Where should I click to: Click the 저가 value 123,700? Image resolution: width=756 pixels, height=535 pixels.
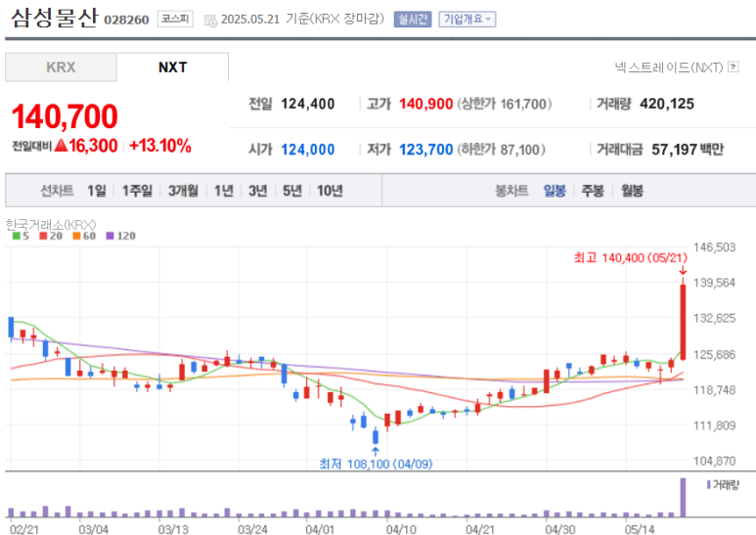pos(425,150)
